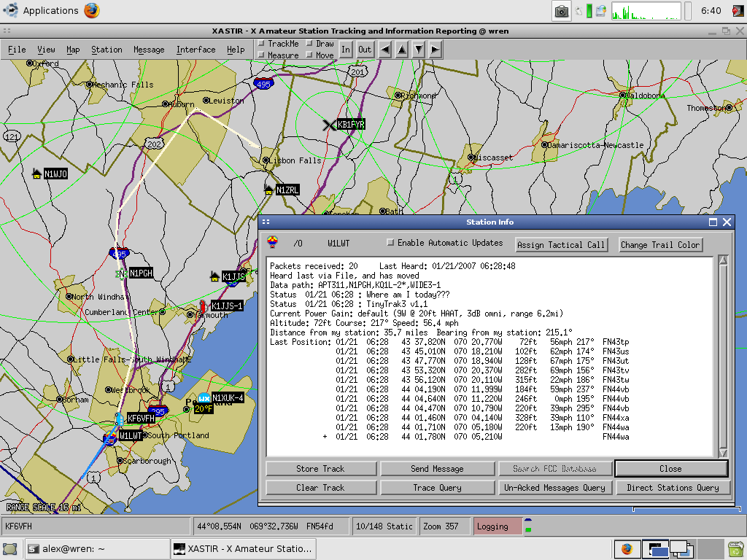Click the Station Info scrollbar down arrow
This screenshot has height=560, width=747.
(x=723, y=453)
